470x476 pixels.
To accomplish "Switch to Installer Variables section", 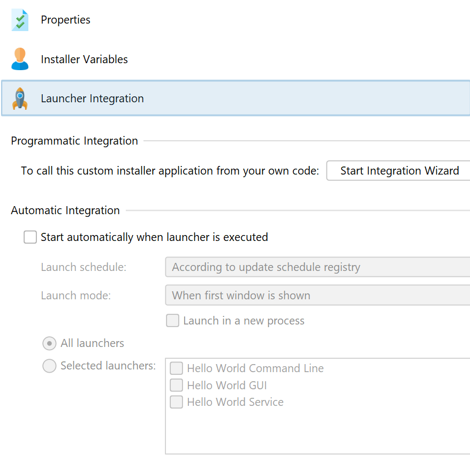I will click(85, 59).
